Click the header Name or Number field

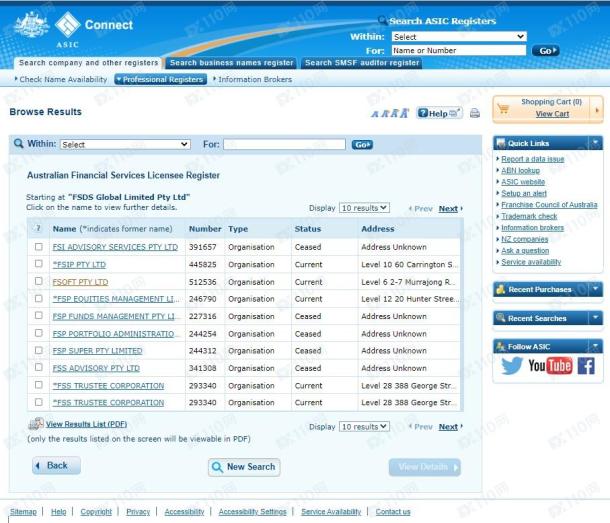[459, 50]
